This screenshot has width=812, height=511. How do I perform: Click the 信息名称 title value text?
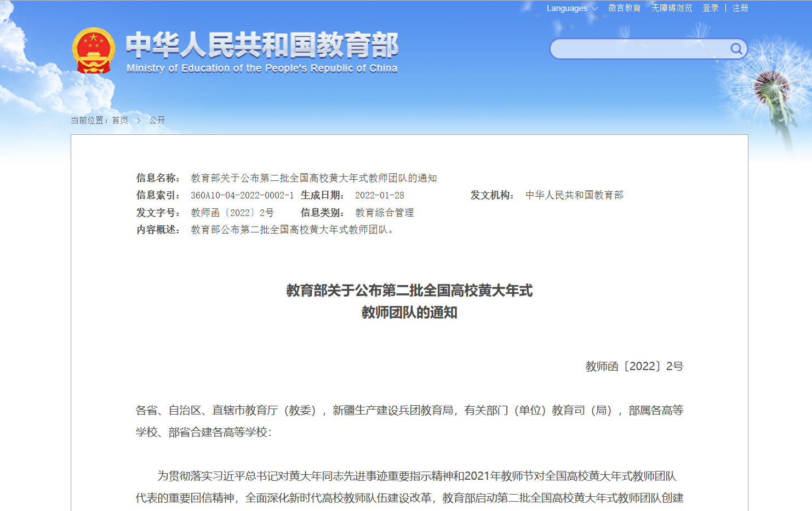point(314,178)
